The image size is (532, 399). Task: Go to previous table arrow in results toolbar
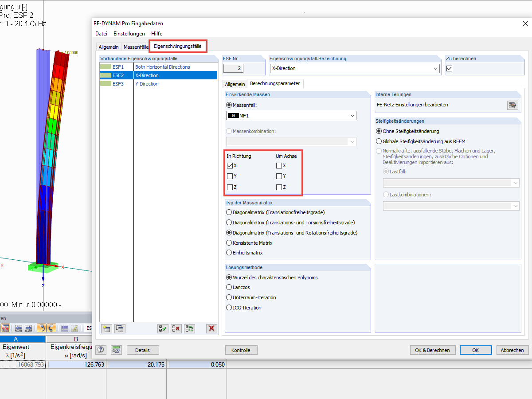[19, 328]
